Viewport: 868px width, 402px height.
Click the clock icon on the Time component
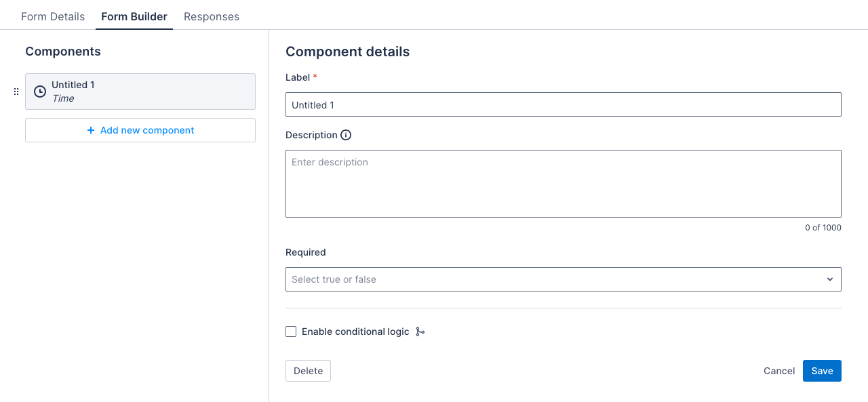(x=40, y=92)
